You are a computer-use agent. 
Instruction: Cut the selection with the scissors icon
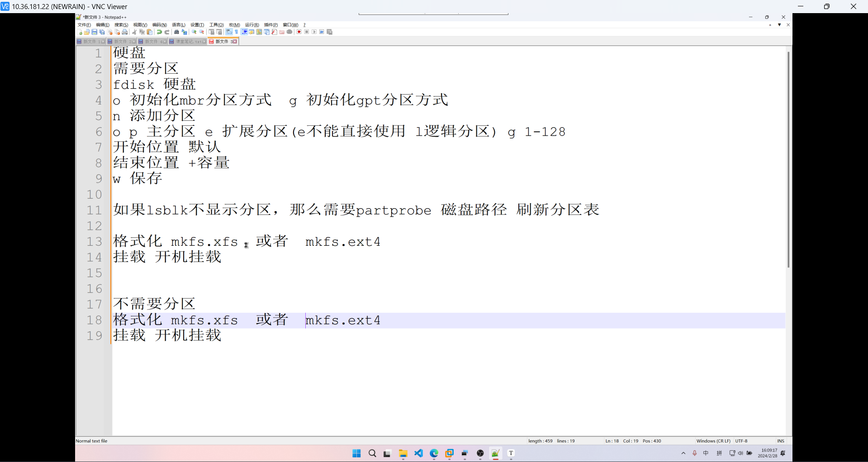click(x=134, y=32)
